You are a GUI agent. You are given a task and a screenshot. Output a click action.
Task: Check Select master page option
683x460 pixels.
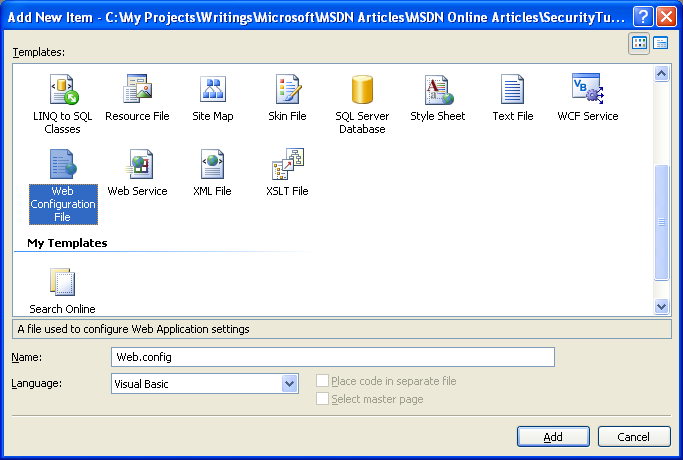click(x=322, y=399)
